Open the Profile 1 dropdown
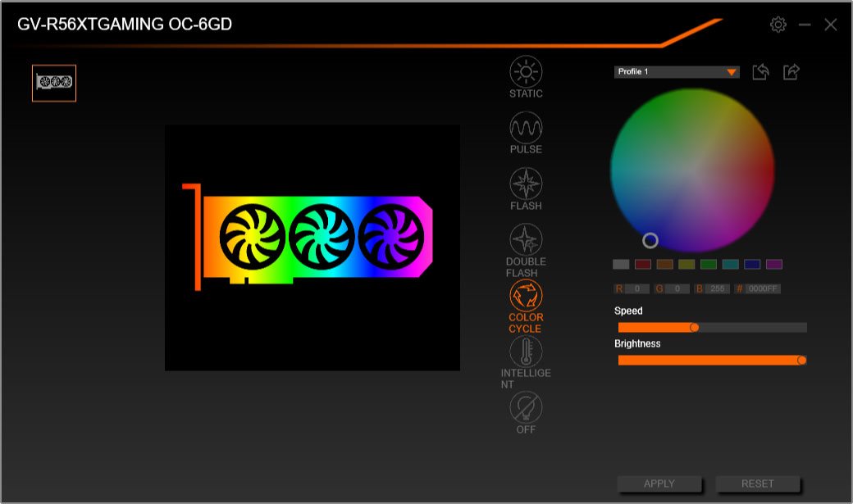 point(673,71)
